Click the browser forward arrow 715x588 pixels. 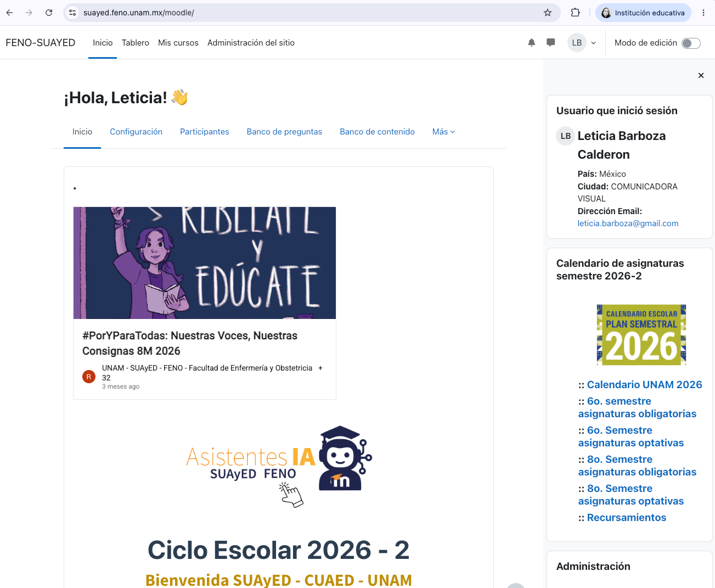[x=29, y=13]
